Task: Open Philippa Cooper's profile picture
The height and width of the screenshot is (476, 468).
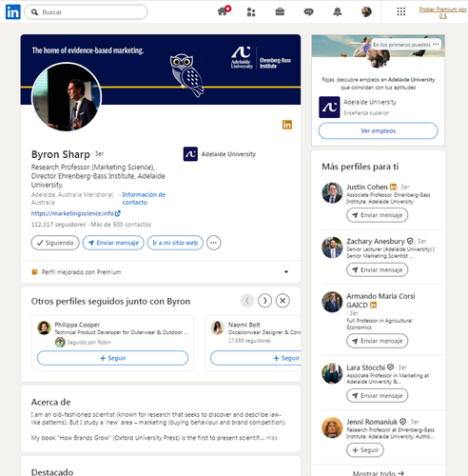Action: pos(44,327)
